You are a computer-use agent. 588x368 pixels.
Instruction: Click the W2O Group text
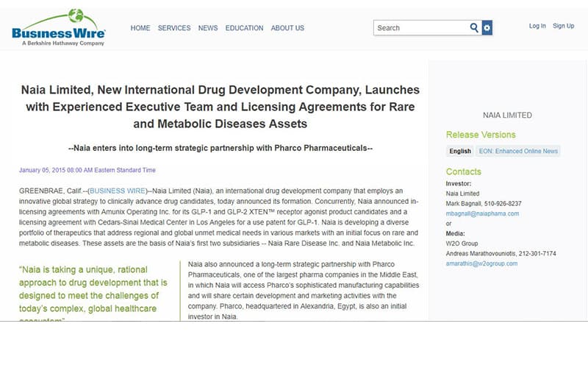tap(462, 244)
